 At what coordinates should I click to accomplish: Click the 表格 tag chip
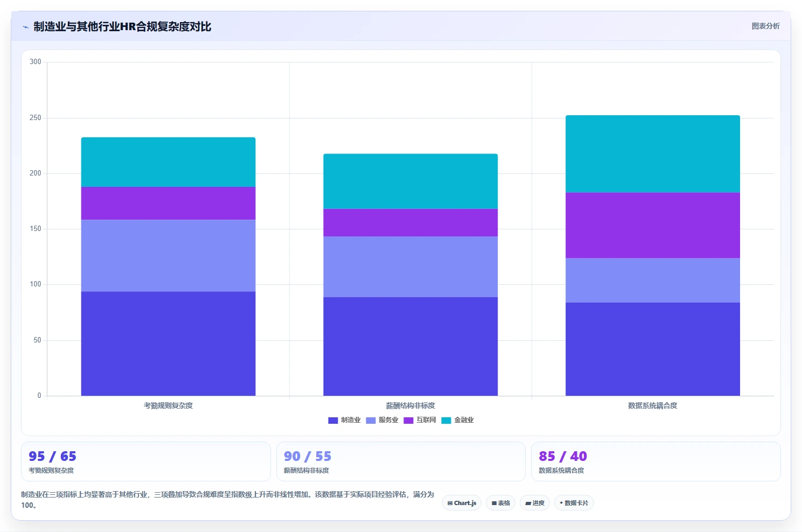click(500, 503)
